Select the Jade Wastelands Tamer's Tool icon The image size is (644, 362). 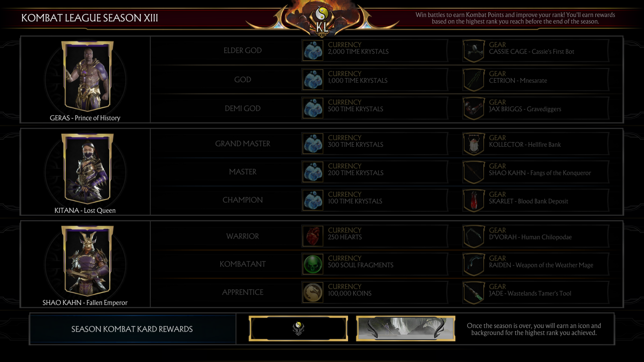(474, 293)
